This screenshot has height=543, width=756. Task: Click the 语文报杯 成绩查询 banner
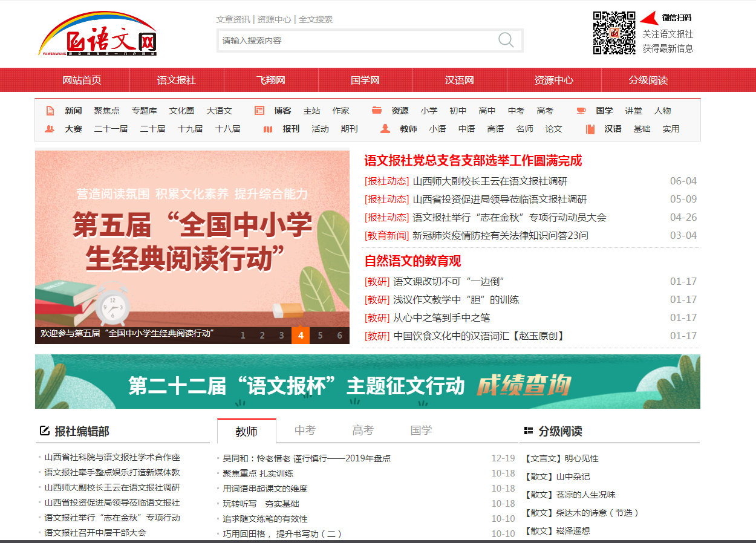pos(367,382)
